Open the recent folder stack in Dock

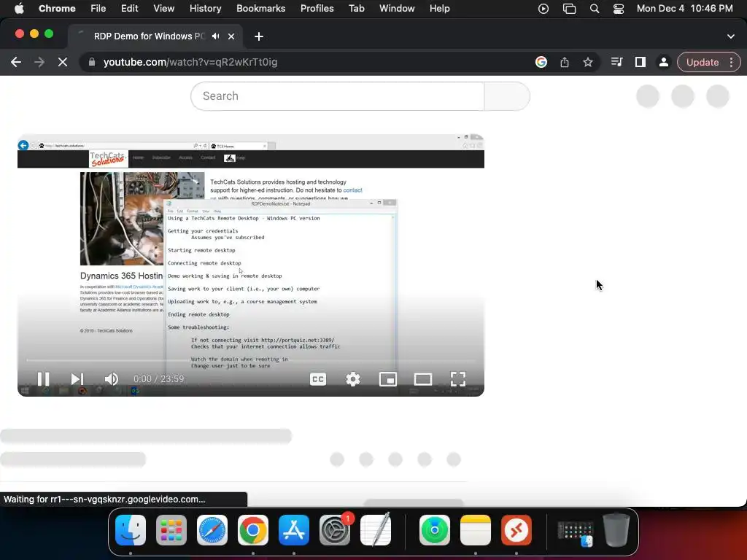point(576,534)
